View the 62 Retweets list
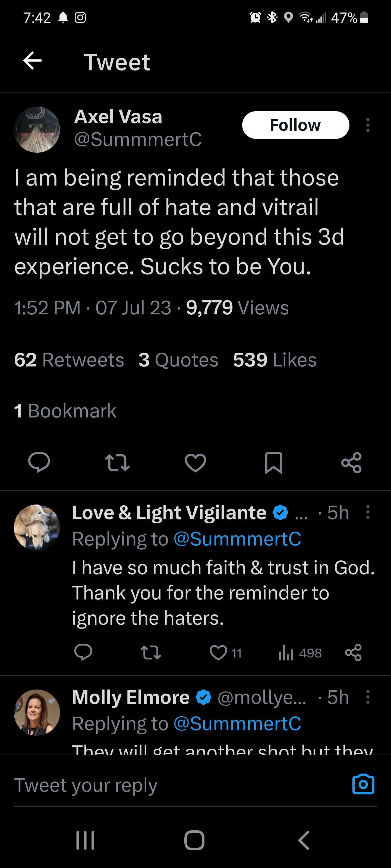 pos(69,359)
